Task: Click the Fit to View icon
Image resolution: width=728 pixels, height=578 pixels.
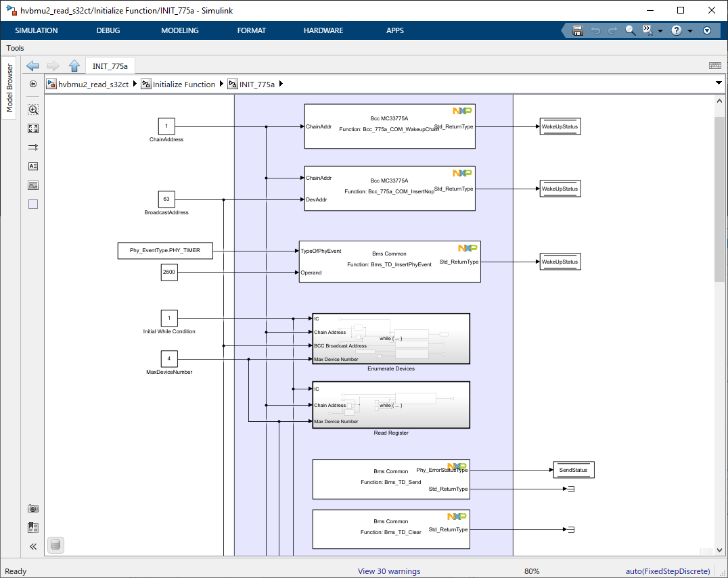Action: (32, 128)
